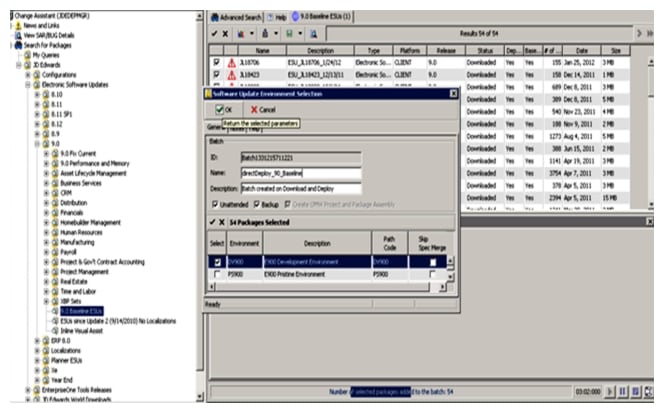Click the warning triangle icon for JL10423
657x420 pixels.
tap(231, 75)
